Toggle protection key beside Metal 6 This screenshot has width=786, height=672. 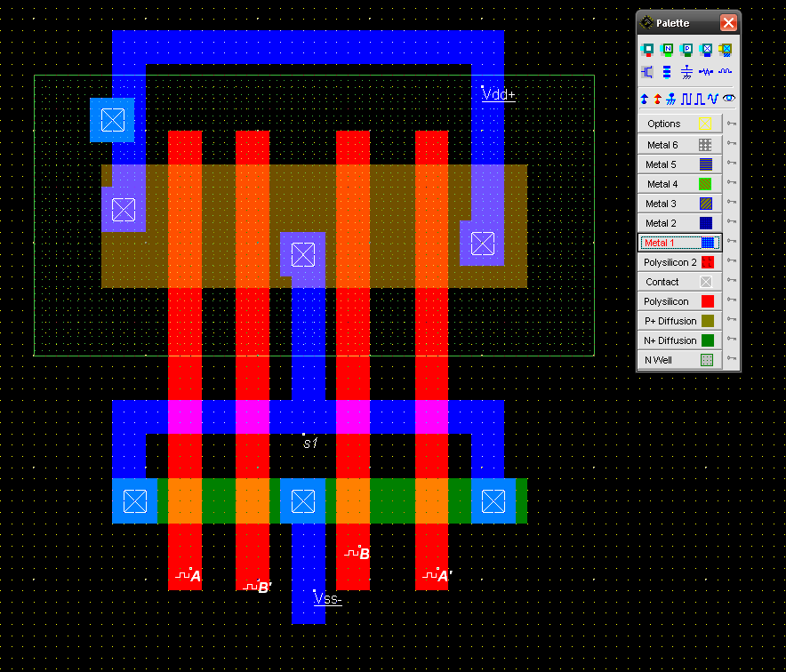coord(732,143)
